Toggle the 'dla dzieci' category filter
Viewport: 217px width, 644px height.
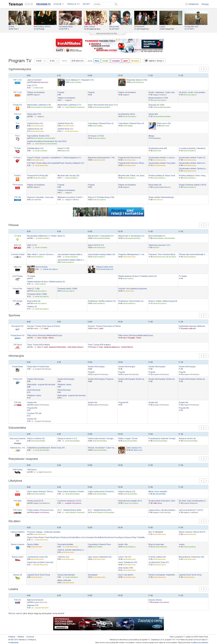(x=135, y=61)
